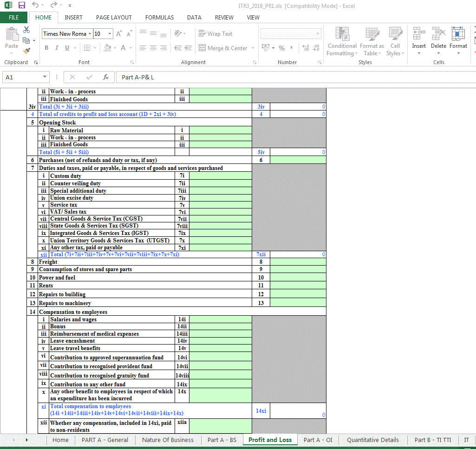
Task: Open the Number dialog launcher
Action: point(320,62)
